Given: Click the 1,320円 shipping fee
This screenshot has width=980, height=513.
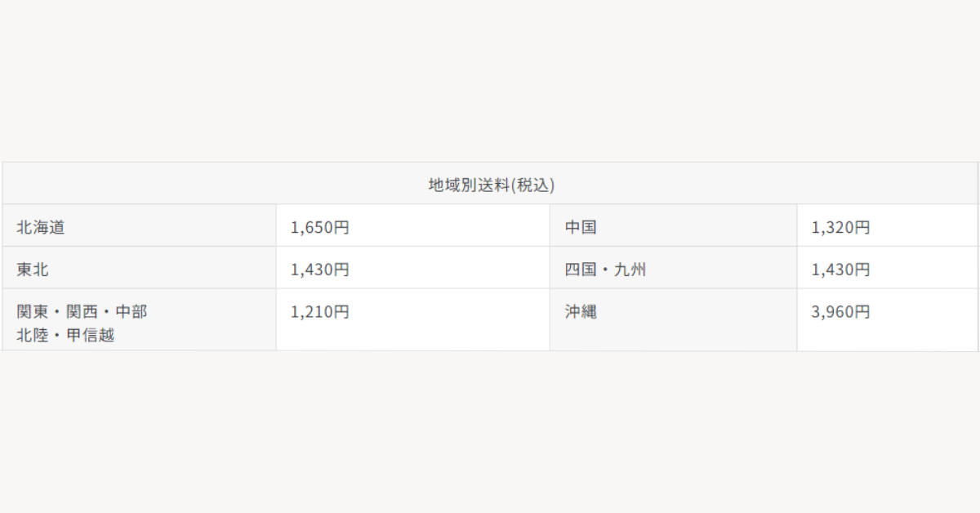Looking at the screenshot, I should (x=840, y=227).
